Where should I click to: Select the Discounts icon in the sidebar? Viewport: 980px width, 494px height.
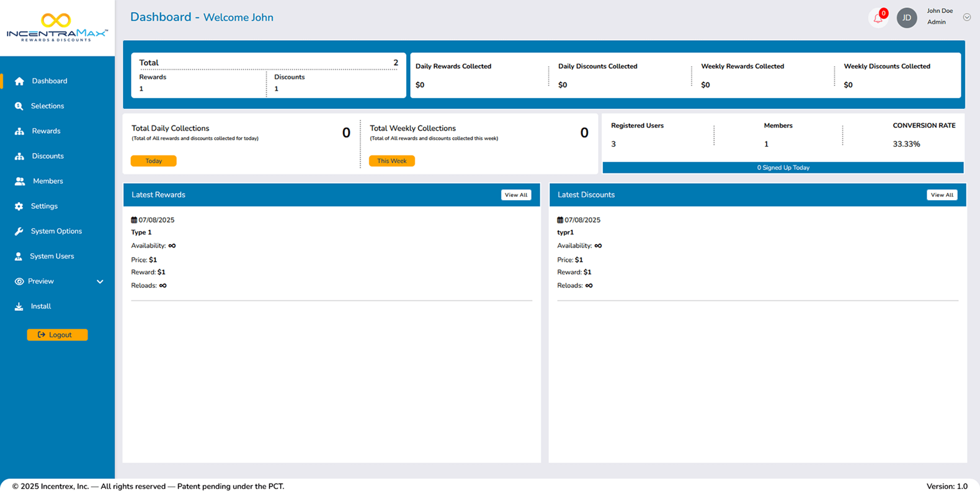(19, 156)
